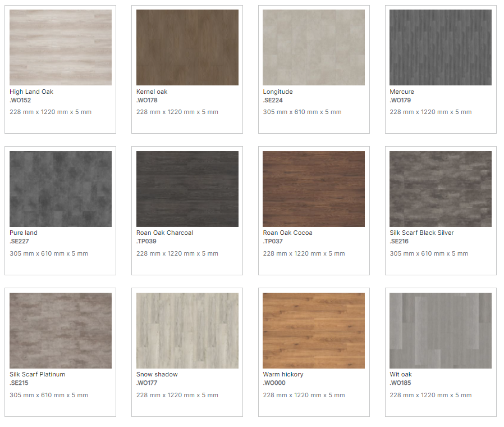Viewport: 504px width, 427px height.
Task: Click the dimensions text under Warm hickory
Action: 304,395
